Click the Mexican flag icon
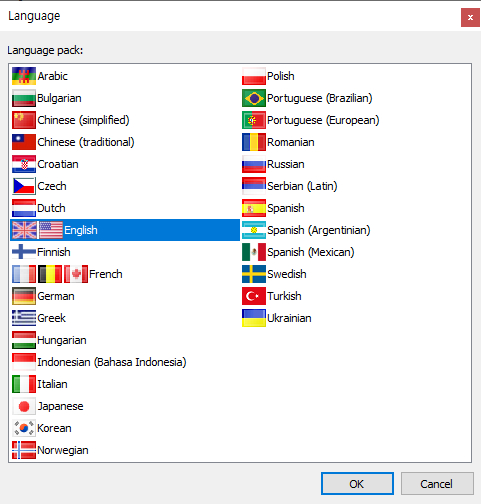This screenshot has height=504, width=481. coord(254,252)
